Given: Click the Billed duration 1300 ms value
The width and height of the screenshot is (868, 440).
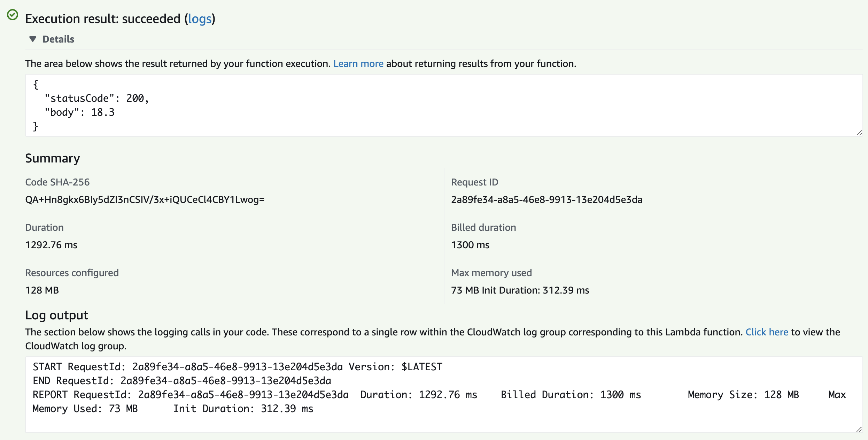Looking at the screenshot, I should pyautogui.click(x=470, y=245).
